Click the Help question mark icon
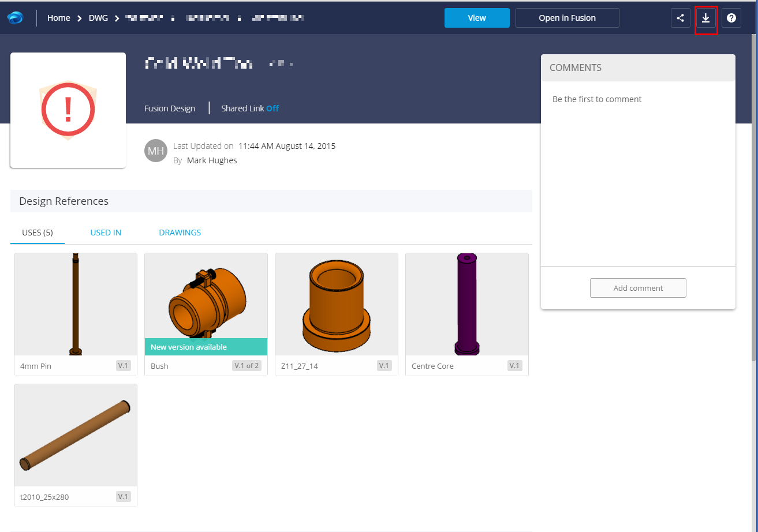The height and width of the screenshot is (532, 758). 731,18
